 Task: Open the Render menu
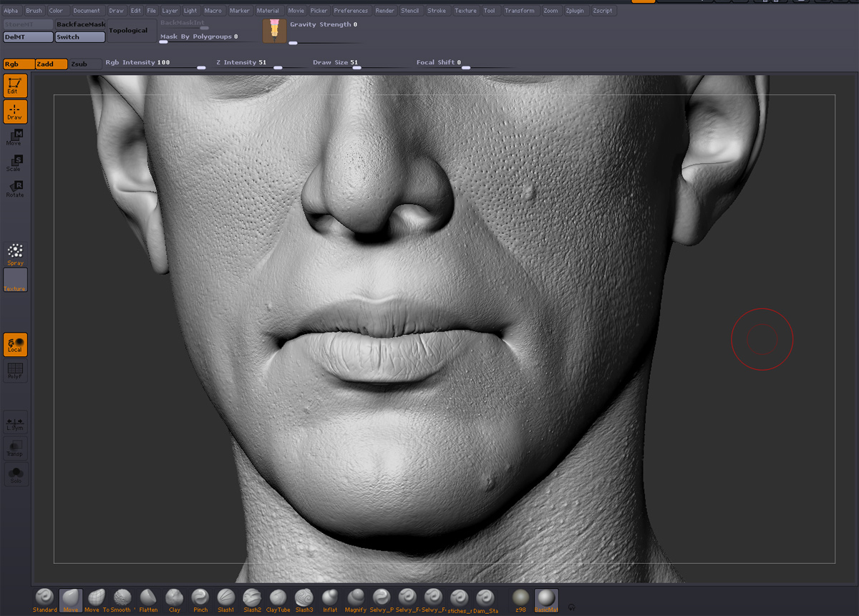(x=385, y=11)
